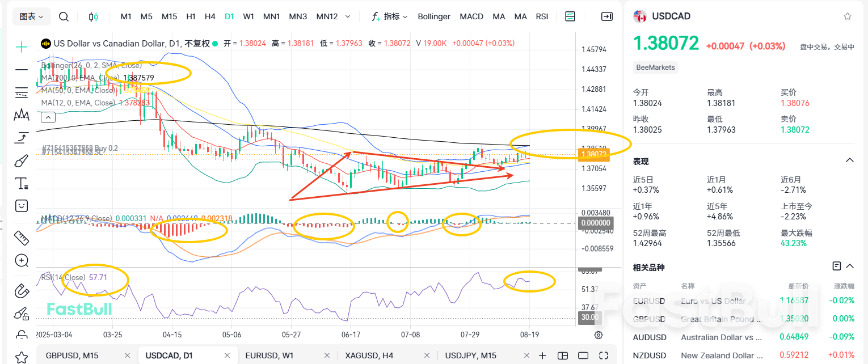This screenshot has width=868, height=364.
Task: Add USDCAD to favorites star
Action: click(x=848, y=16)
